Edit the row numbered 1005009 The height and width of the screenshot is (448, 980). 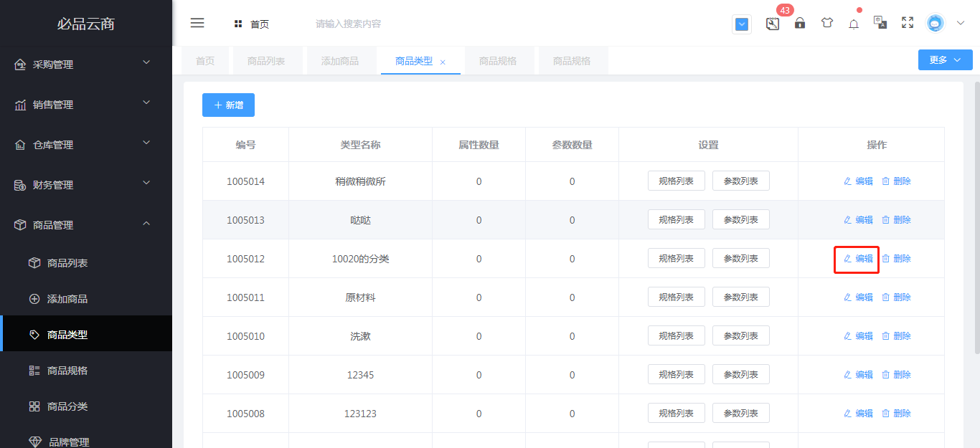[858, 375]
